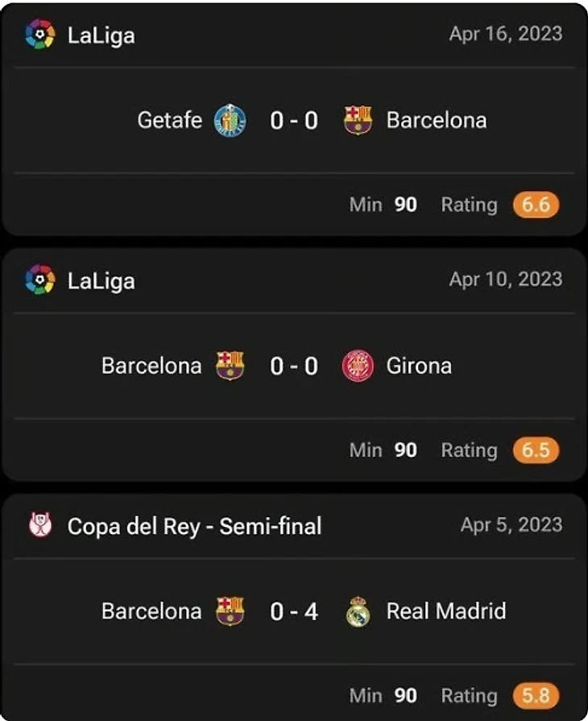
Task: Open the Copa del Rey - Semi-final title
Action: point(194,526)
